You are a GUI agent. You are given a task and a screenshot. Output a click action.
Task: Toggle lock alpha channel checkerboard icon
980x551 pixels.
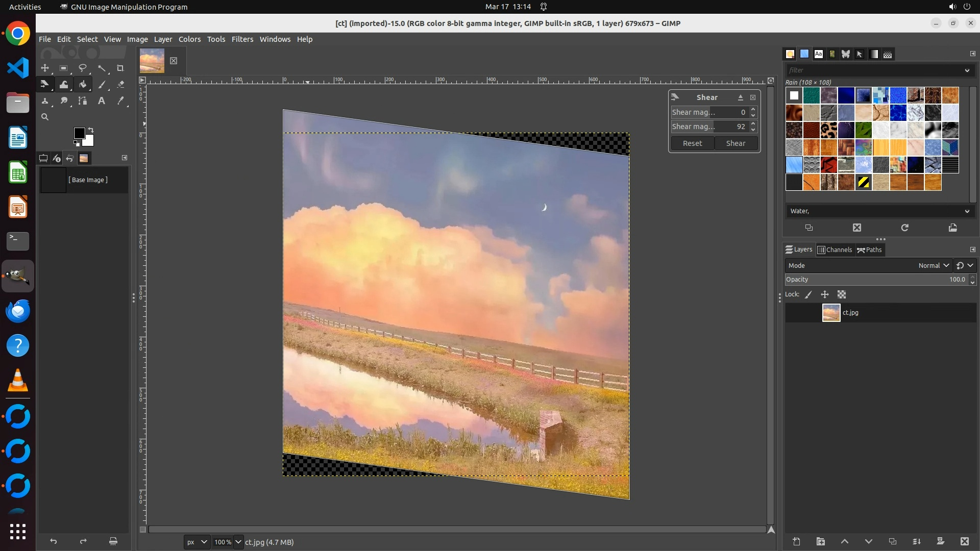coord(842,294)
